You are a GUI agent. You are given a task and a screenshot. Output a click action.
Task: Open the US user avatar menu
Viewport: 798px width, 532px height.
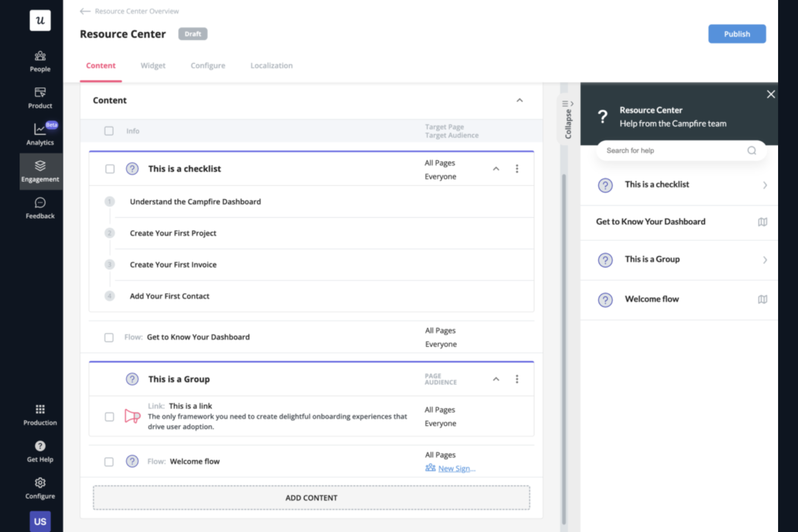pos(40,521)
